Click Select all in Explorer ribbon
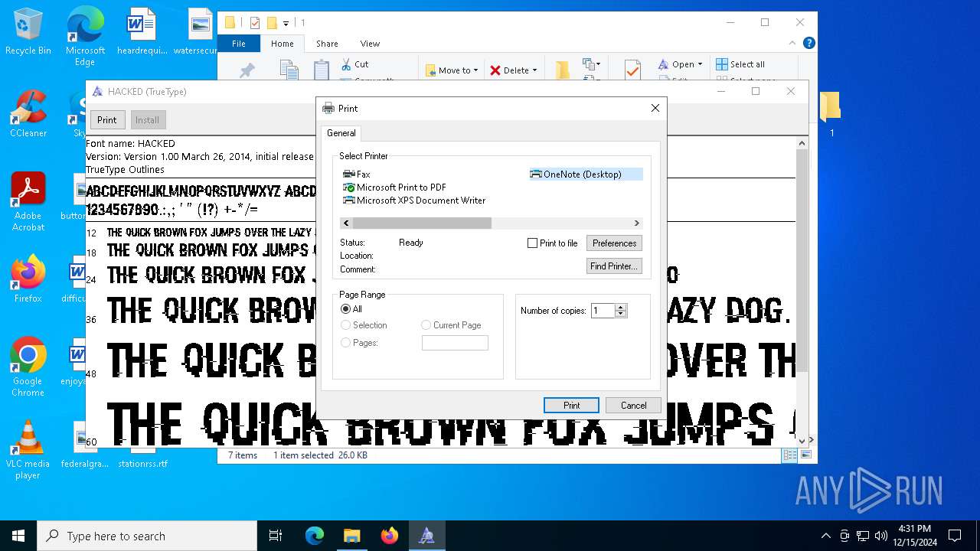980x551 pixels. point(740,64)
